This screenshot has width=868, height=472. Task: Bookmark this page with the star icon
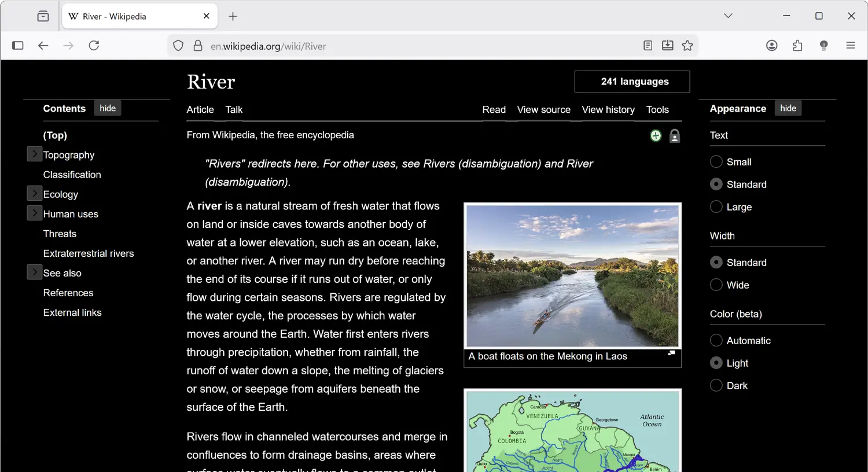pyautogui.click(x=687, y=45)
